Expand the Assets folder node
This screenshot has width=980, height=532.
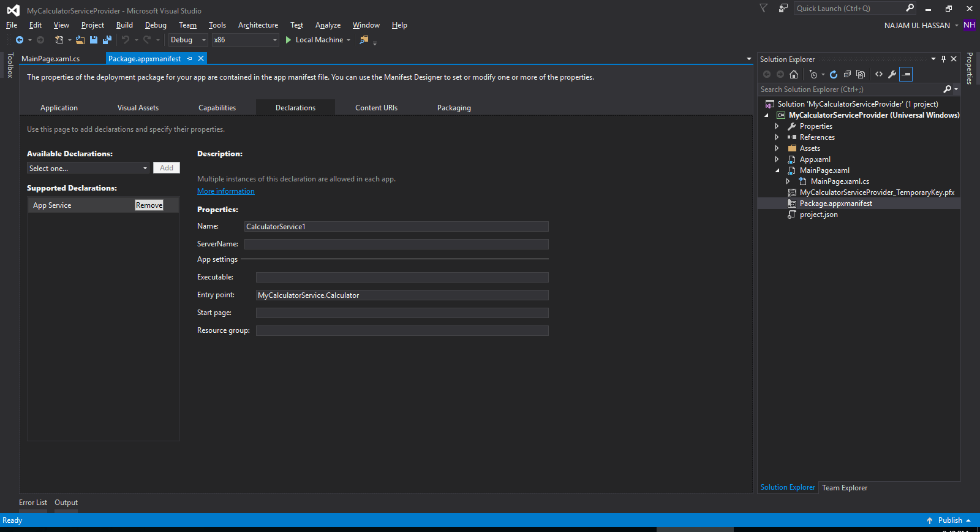[x=777, y=148]
